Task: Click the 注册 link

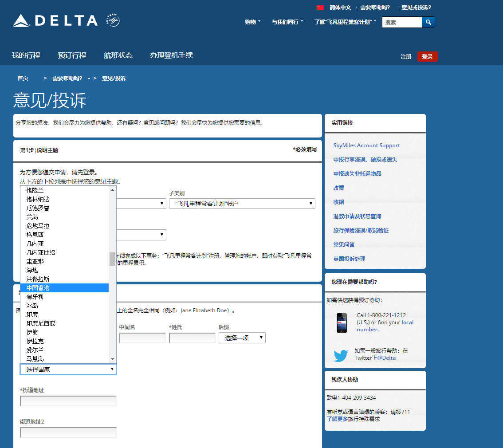Action: pyautogui.click(x=406, y=56)
